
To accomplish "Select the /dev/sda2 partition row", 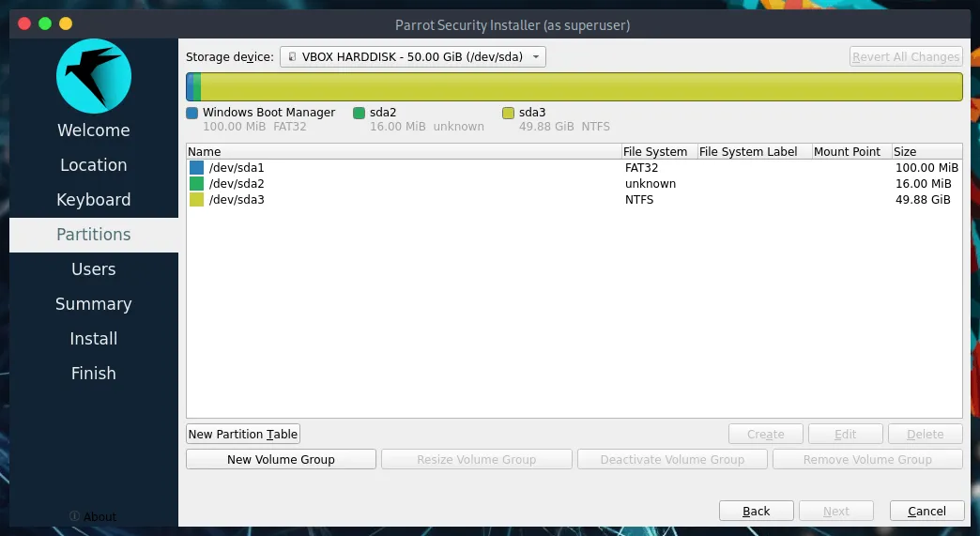I will click(x=574, y=184).
